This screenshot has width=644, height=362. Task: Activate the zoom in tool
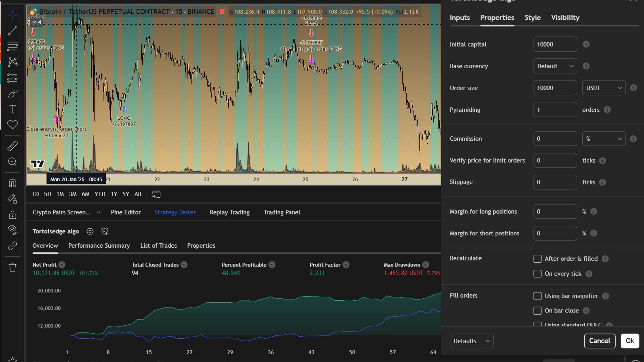click(x=13, y=162)
